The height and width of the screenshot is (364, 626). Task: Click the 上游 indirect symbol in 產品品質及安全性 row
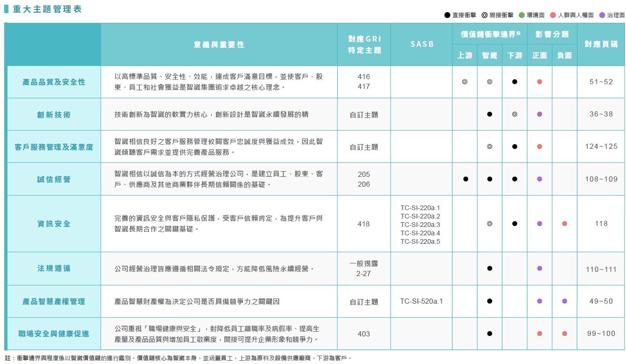click(465, 81)
